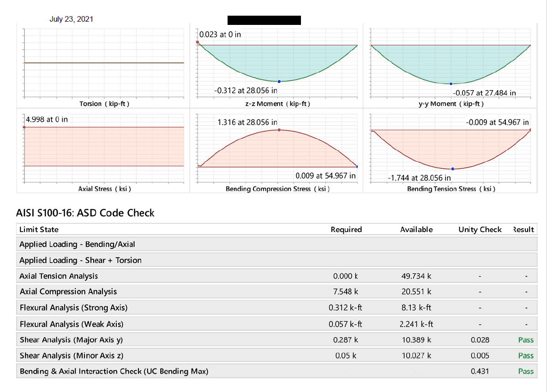Viewport: 547px width, 392px height.
Task: Select the Flexural Analysis (Strong Axis) row
Action: 73,308
